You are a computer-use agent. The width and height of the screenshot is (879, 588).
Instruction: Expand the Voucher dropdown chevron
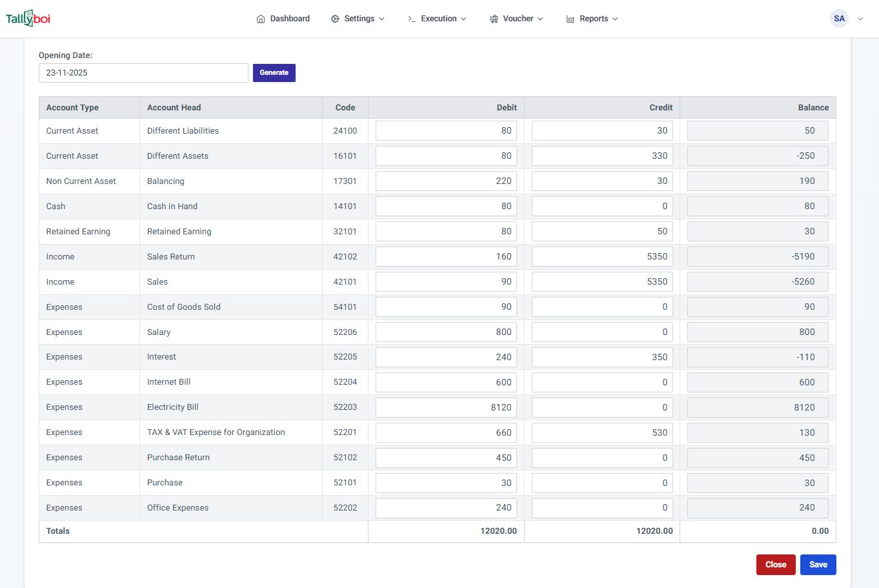coord(540,19)
